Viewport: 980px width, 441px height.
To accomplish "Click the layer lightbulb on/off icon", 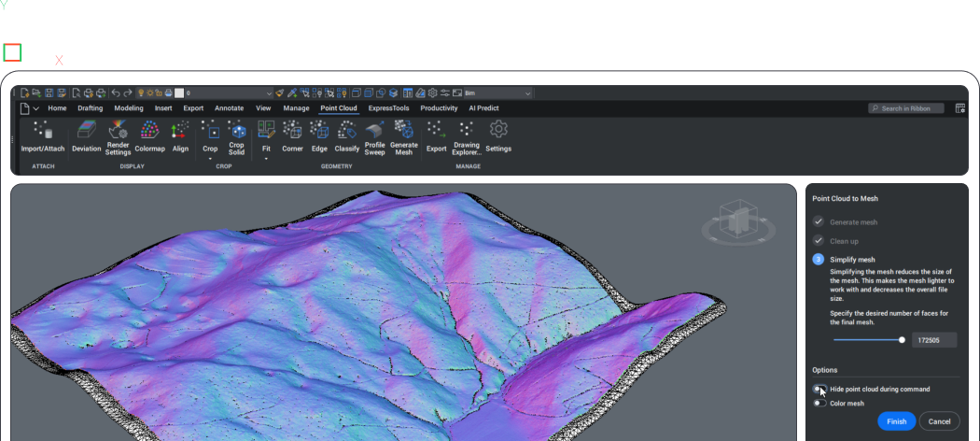I will tap(141, 93).
